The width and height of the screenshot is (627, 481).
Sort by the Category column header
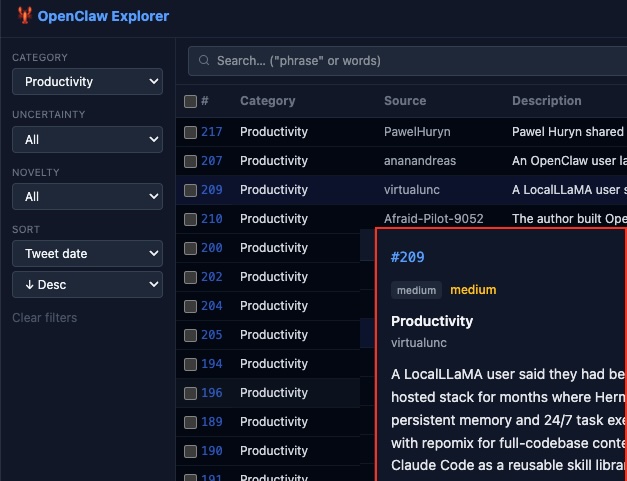(267, 101)
